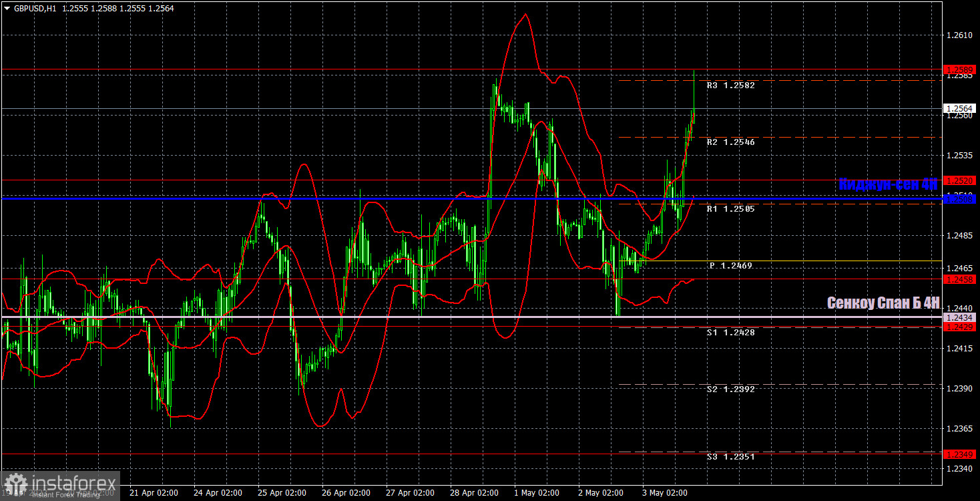Select the red 1.2520 price level label
The height and width of the screenshot is (501, 980).
click(960, 180)
